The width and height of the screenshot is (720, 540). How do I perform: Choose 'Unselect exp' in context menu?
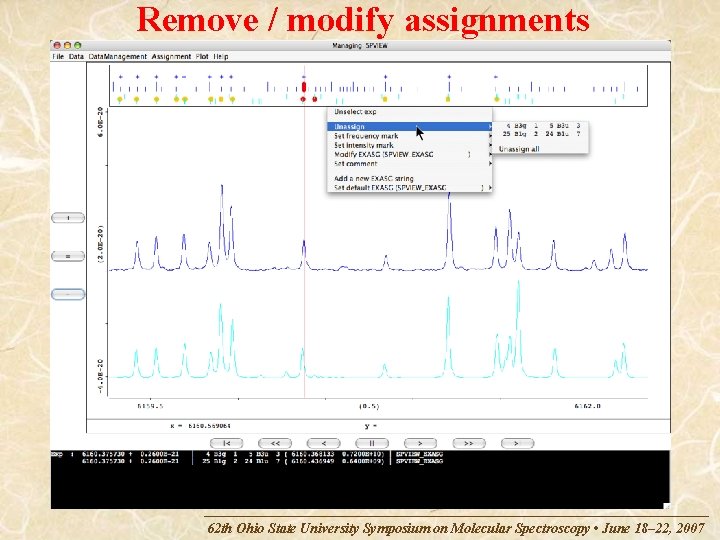coord(355,112)
